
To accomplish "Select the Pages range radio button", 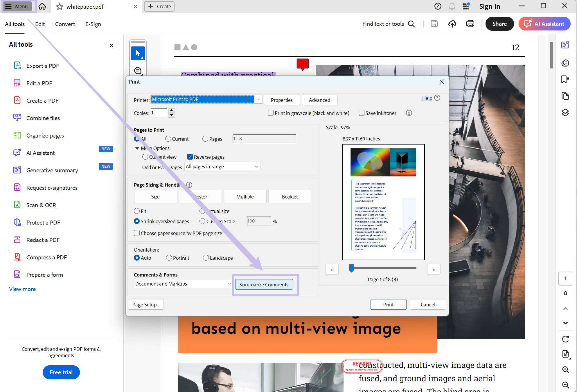I will pyautogui.click(x=205, y=139).
